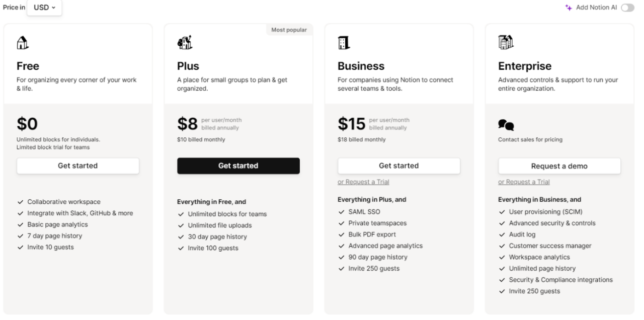Click the Notion AI sparkle icon
Image resolution: width=644 pixels, height=320 pixels.
click(x=568, y=8)
